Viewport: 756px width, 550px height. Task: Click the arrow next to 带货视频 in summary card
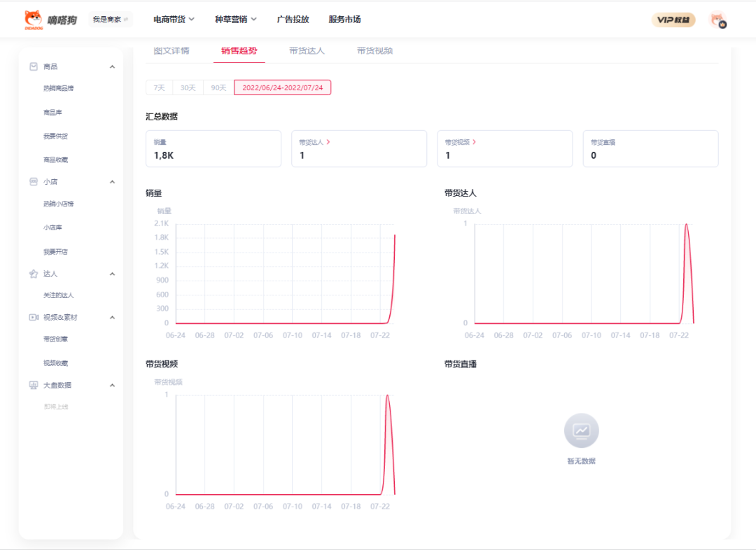coord(475,142)
